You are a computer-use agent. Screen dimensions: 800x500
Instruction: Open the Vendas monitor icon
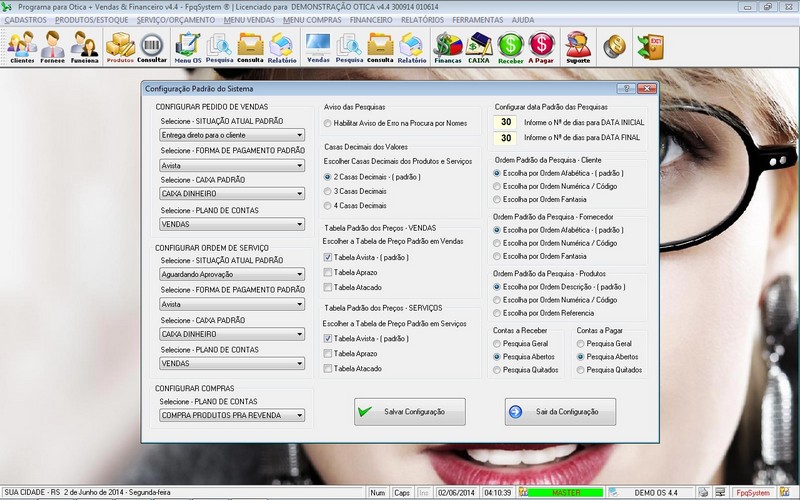(x=318, y=46)
